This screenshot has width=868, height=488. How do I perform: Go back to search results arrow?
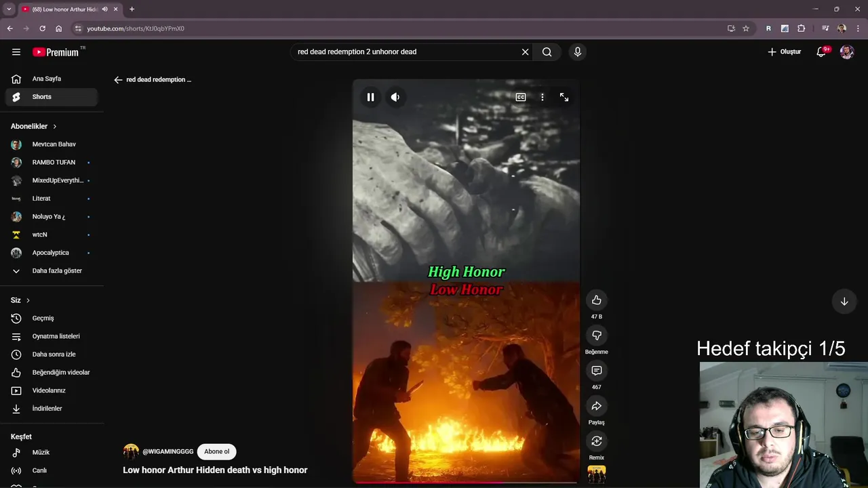(x=118, y=79)
